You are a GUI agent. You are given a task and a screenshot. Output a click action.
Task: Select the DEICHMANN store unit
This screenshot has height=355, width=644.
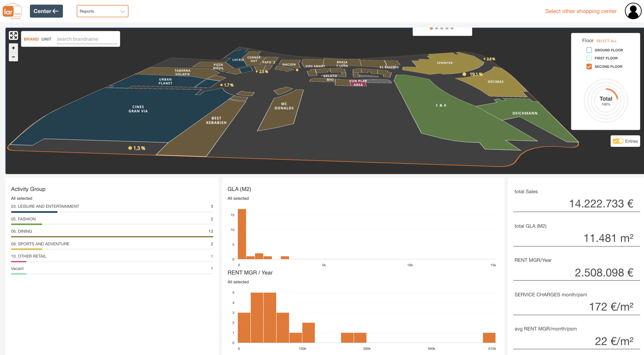[525, 113]
